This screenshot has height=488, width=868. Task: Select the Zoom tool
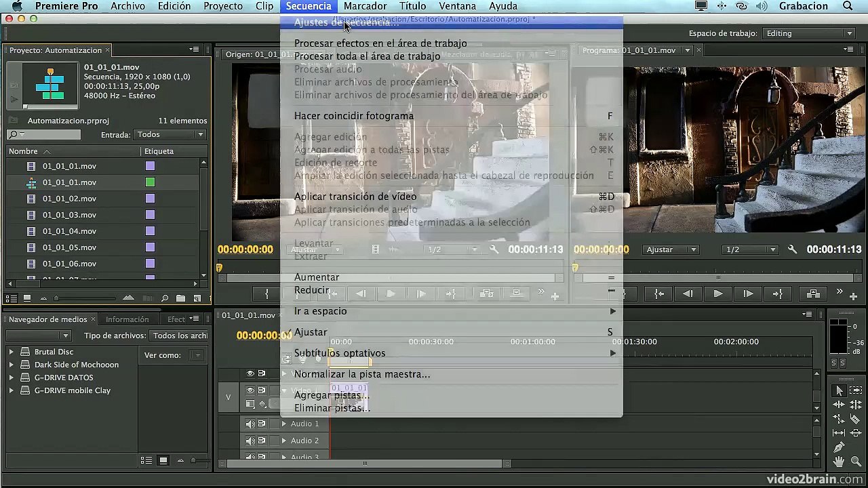855,462
